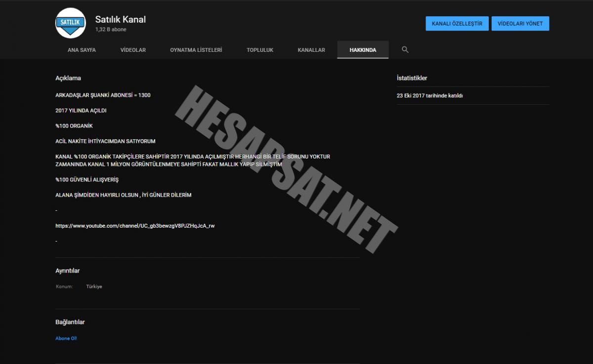
Task: Click the Ayrıntılar heading
Action: click(x=68, y=271)
